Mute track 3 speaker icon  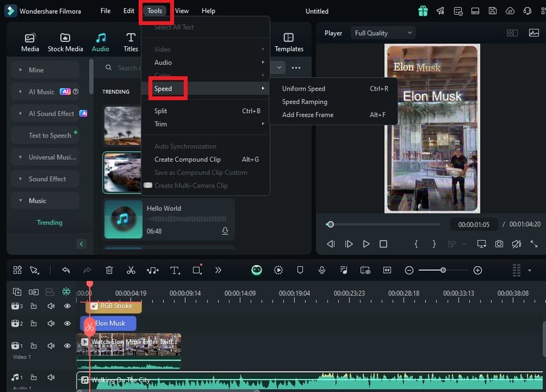pos(51,306)
